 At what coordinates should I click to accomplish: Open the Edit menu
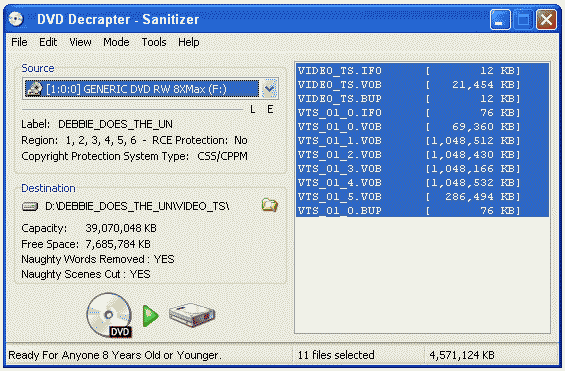click(x=48, y=42)
